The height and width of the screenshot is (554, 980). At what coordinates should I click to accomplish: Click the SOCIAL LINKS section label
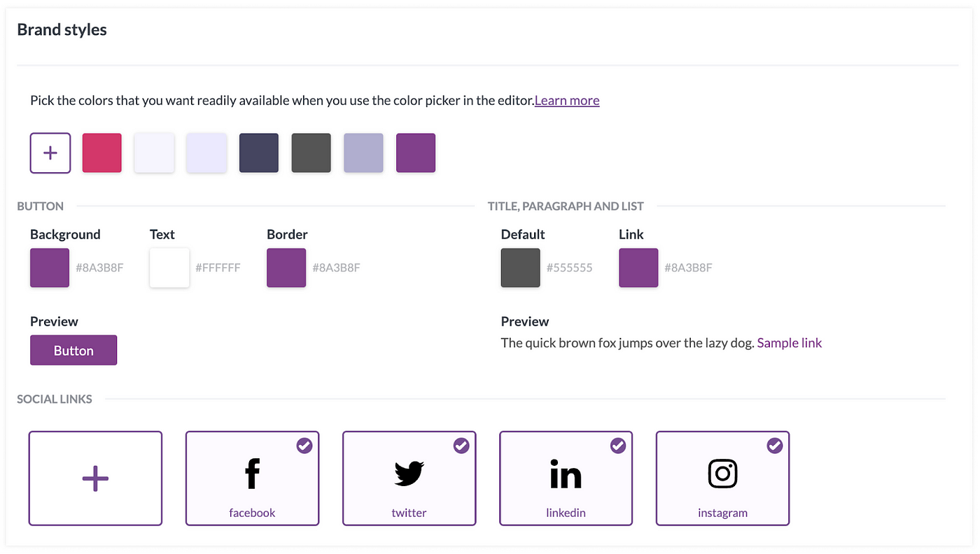click(x=55, y=399)
